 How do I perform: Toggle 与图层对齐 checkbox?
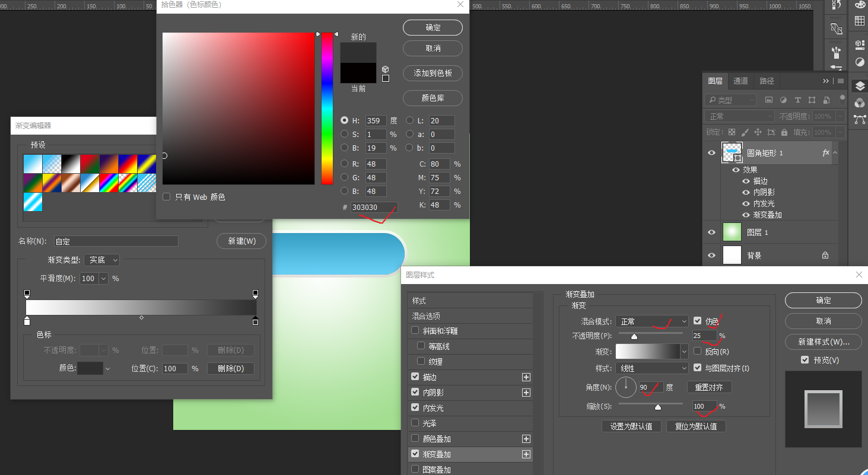pos(698,368)
